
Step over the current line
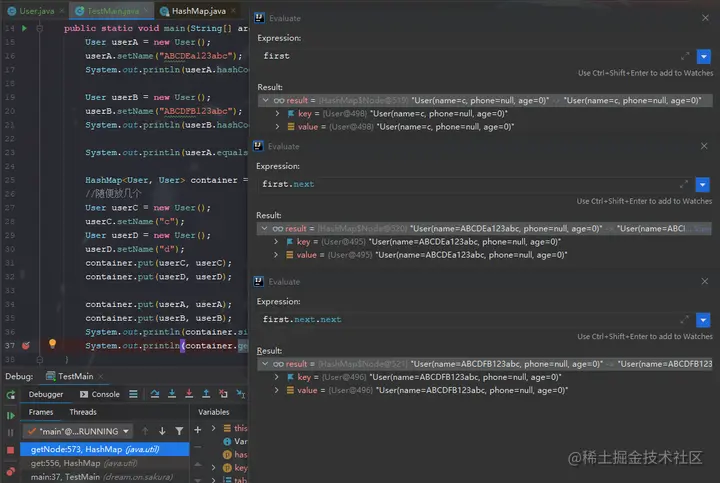tap(155, 394)
